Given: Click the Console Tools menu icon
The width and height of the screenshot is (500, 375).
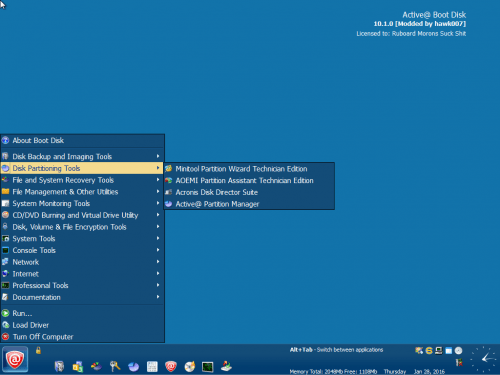Looking at the screenshot, I should tap(5, 250).
